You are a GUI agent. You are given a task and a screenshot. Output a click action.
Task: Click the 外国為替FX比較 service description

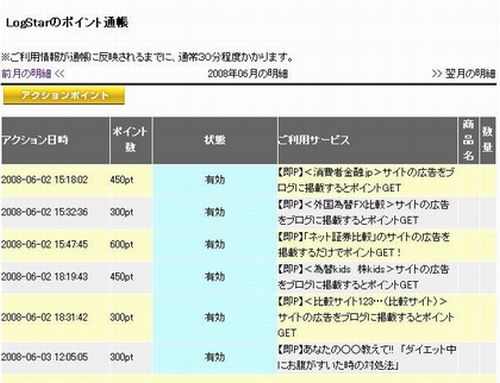[363, 212]
